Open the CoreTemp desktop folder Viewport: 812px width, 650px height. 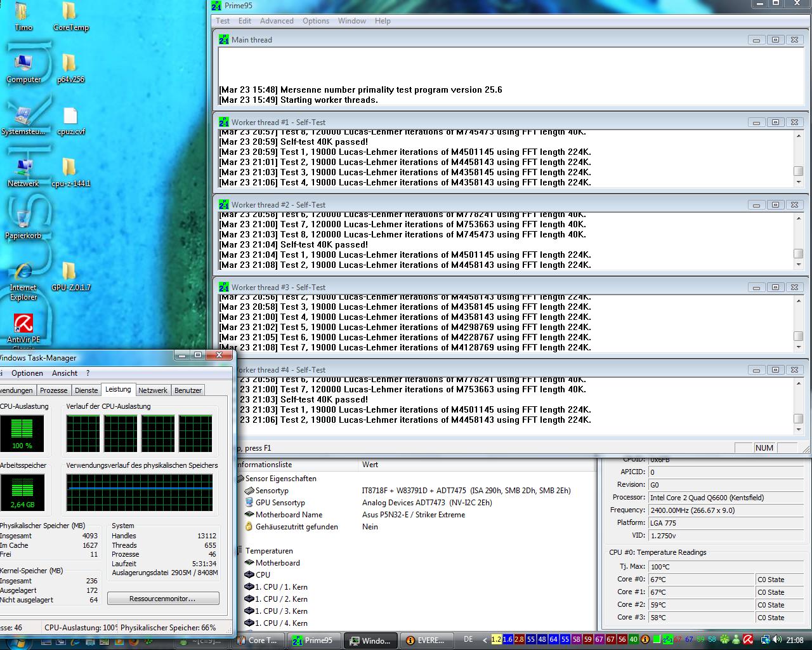[70, 16]
